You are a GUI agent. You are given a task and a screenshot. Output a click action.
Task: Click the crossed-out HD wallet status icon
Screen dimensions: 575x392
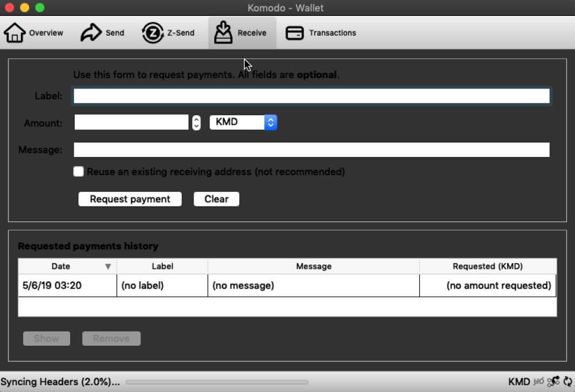pyautogui.click(x=538, y=381)
